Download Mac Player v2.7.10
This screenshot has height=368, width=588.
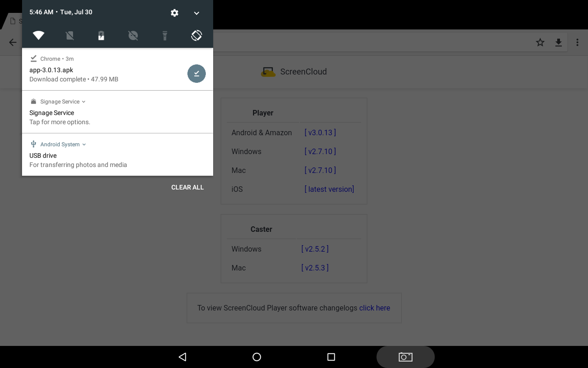click(x=320, y=170)
